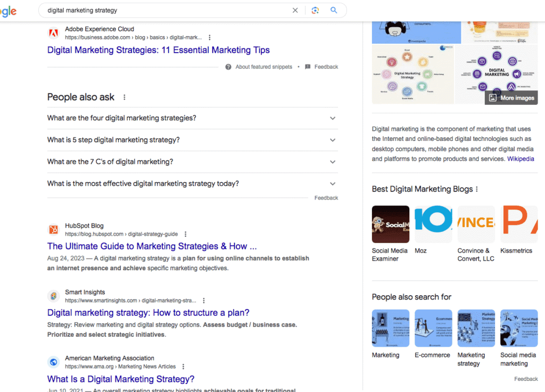Image resolution: width=545 pixels, height=392 pixels.
Task: Click the Adobe Experience Cloud favicon
Action: pyautogui.click(x=53, y=32)
